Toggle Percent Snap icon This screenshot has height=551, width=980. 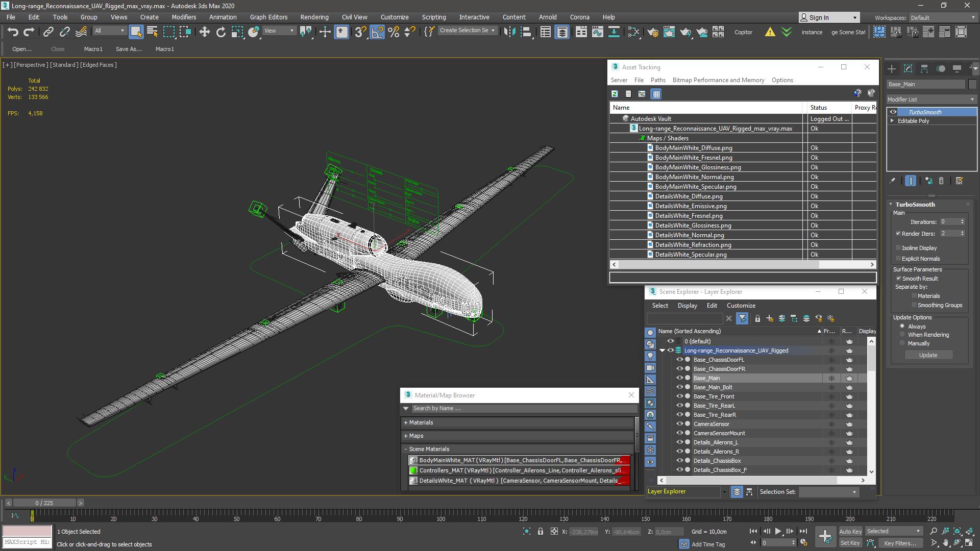coord(394,32)
